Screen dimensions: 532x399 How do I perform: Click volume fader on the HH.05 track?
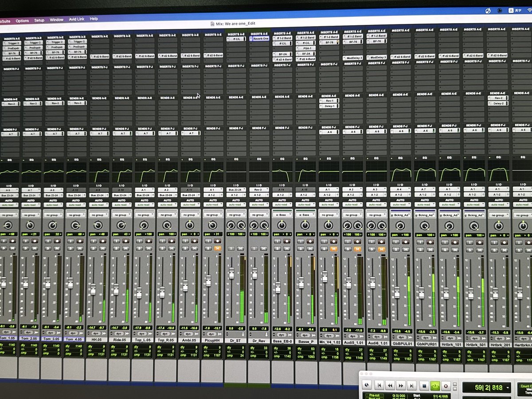click(x=93, y=289)
